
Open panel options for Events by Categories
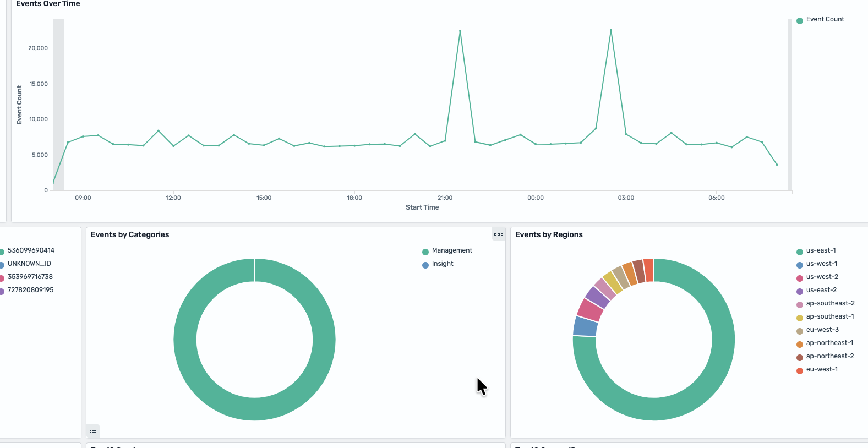(499, 234)
